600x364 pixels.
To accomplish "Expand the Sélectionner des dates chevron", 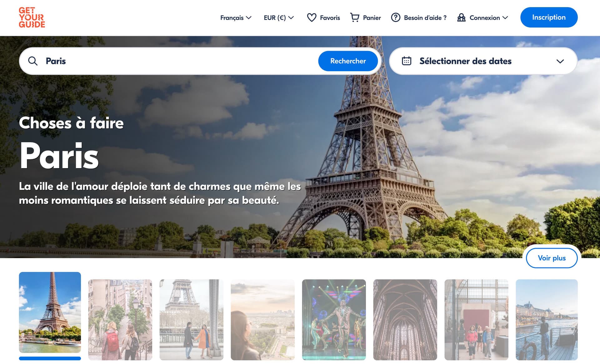I will [560, 61].
